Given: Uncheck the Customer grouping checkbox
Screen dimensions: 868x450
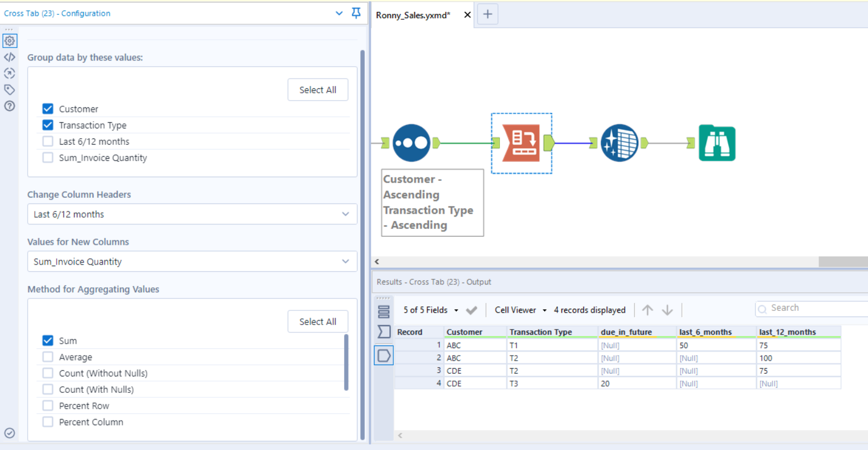Looking at the screenshot, I should click(48, 109).
